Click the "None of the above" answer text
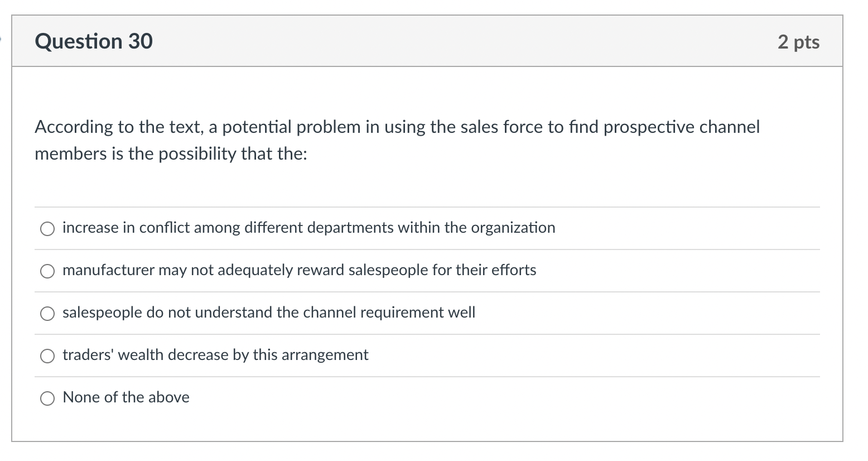868x461 pixels. click(126, 397)
